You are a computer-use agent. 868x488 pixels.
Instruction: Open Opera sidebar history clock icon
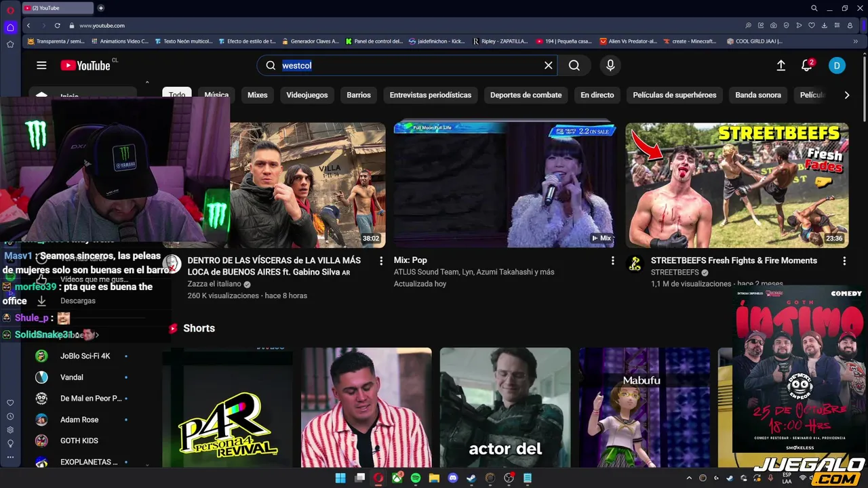(10, 417)
